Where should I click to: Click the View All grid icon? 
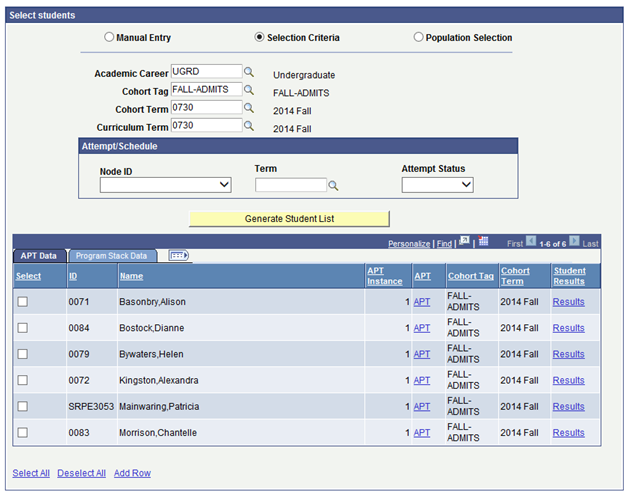click(x=464, y=241)
